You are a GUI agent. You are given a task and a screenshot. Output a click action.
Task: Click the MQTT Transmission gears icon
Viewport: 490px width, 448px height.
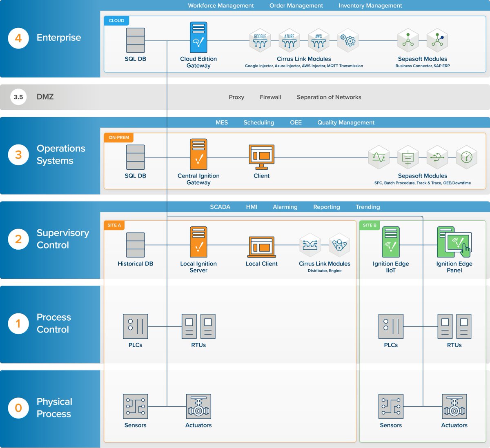348,40
